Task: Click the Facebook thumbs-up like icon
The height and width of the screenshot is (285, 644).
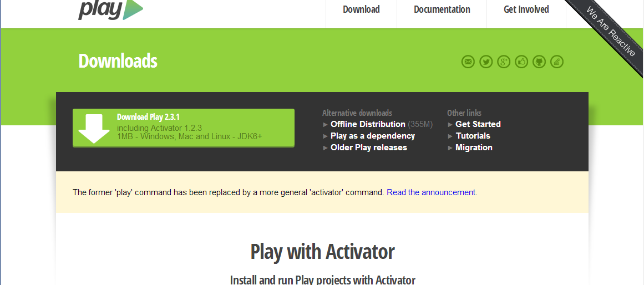Action: click(x=521, y=62)
